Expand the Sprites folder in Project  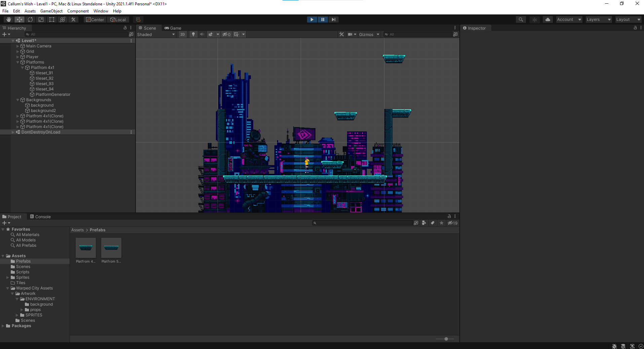pyautogui.click(x=8, y=277)
